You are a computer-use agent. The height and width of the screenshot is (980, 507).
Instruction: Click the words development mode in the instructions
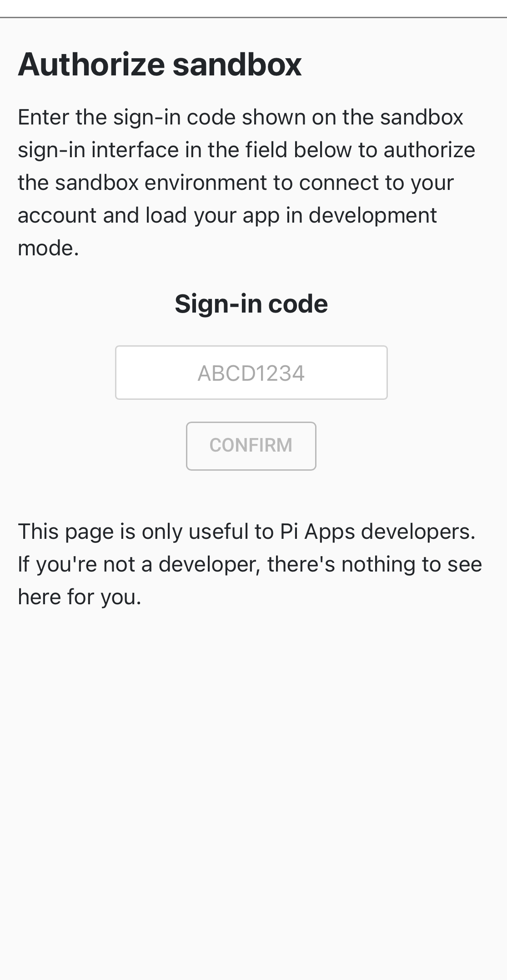(x=373, y=215)
